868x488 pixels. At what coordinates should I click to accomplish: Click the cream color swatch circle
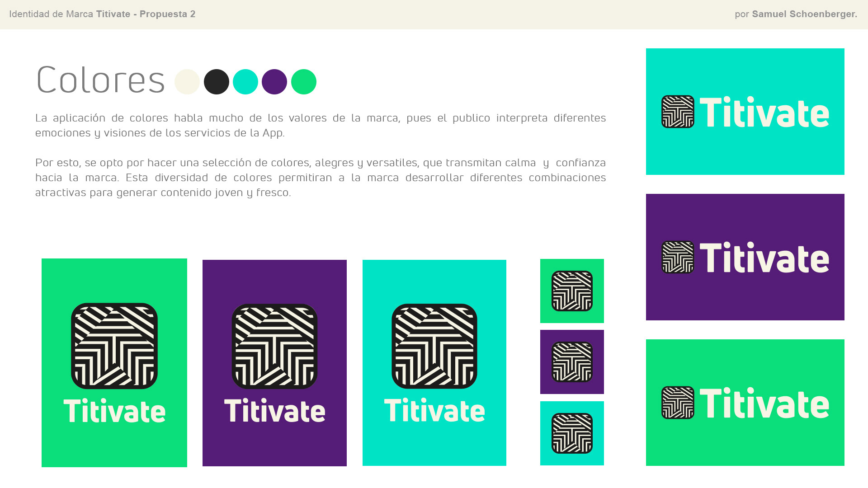pos(187,82)
